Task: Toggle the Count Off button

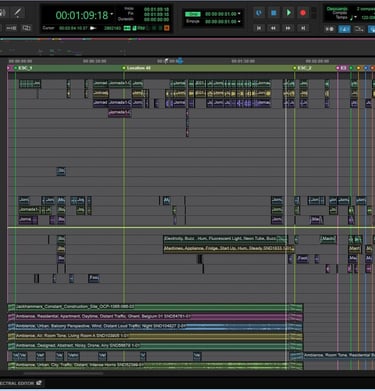Action: [359, 29]
